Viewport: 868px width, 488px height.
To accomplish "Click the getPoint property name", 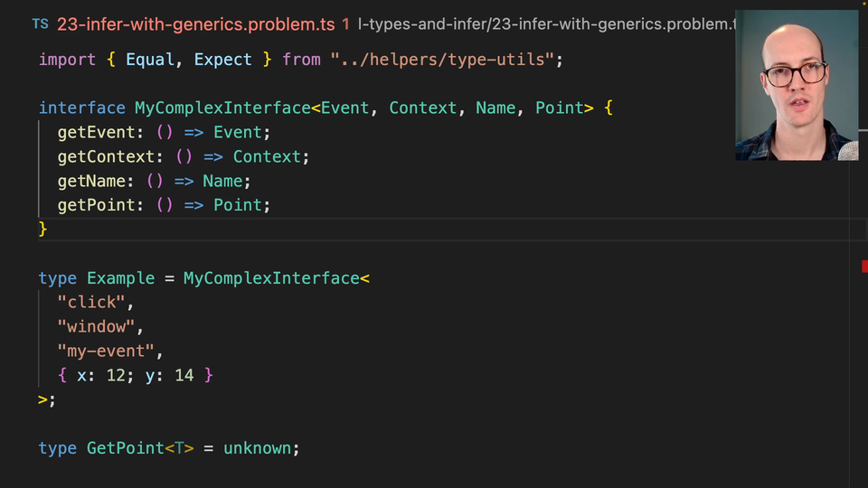I will point(96,205).
